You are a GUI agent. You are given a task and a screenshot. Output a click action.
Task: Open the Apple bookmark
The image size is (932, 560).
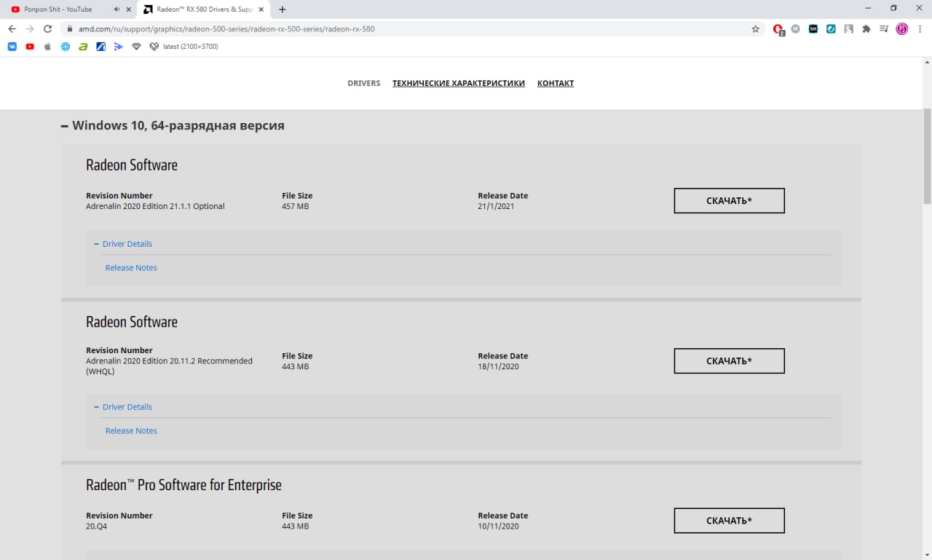(x=47, y=47)
